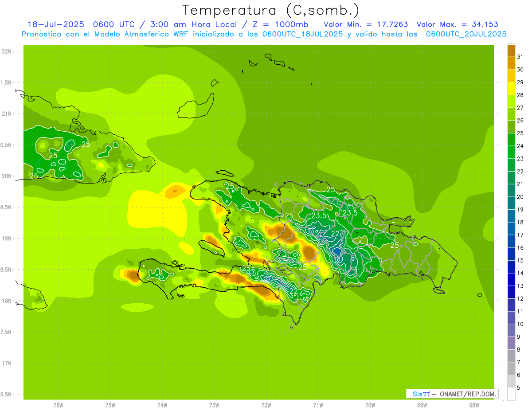Pick the legend swatch between 26 and 27
Image resolution: width=532 pixels, height=411 pixels.
tap(511, 114)
